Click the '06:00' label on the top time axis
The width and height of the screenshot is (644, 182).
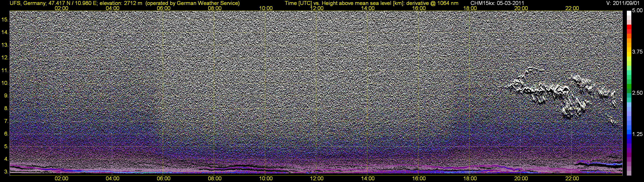pyautogui.click(x=164, y=8)
